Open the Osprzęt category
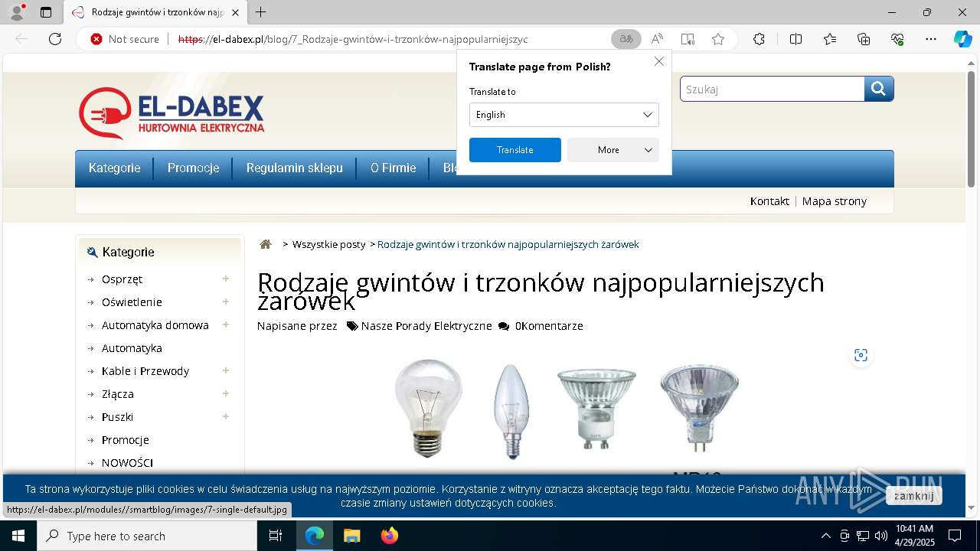The image size is (980, 551). [122, 279]
